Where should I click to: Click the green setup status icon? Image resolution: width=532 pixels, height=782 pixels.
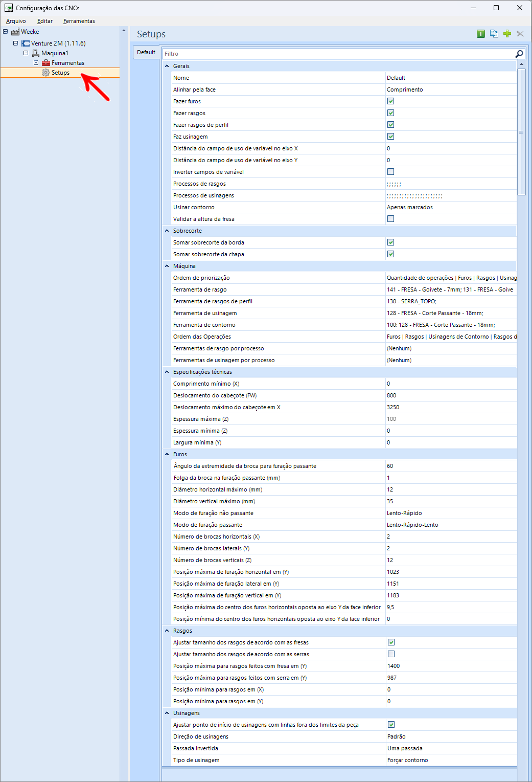point(481,34)
